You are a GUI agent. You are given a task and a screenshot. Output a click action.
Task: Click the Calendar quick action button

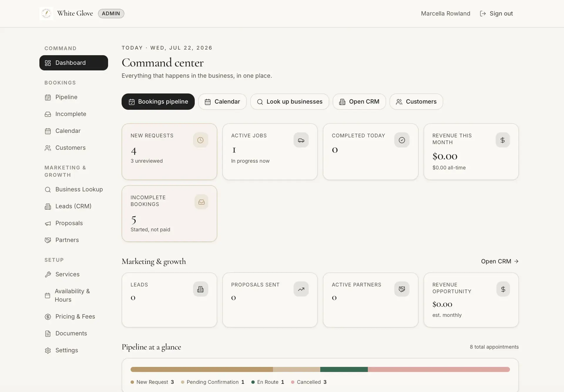point(222,102)
